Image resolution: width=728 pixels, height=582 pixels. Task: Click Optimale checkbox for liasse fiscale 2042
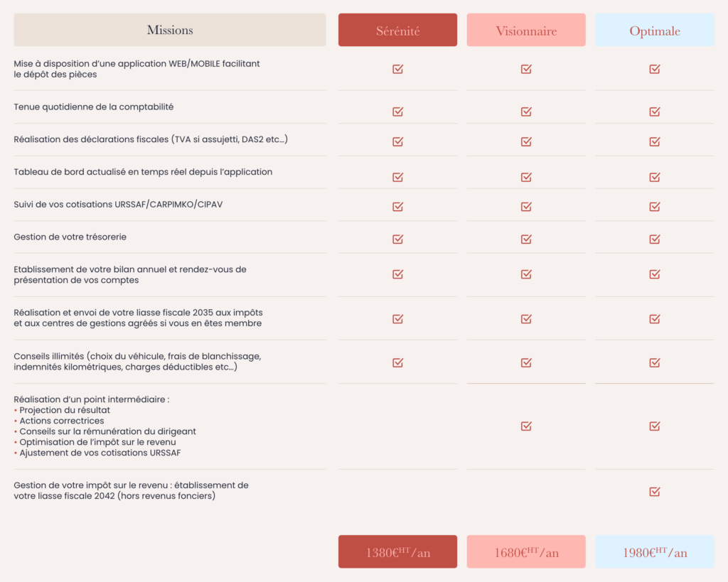pyautogui.click(x=655, y=491)
